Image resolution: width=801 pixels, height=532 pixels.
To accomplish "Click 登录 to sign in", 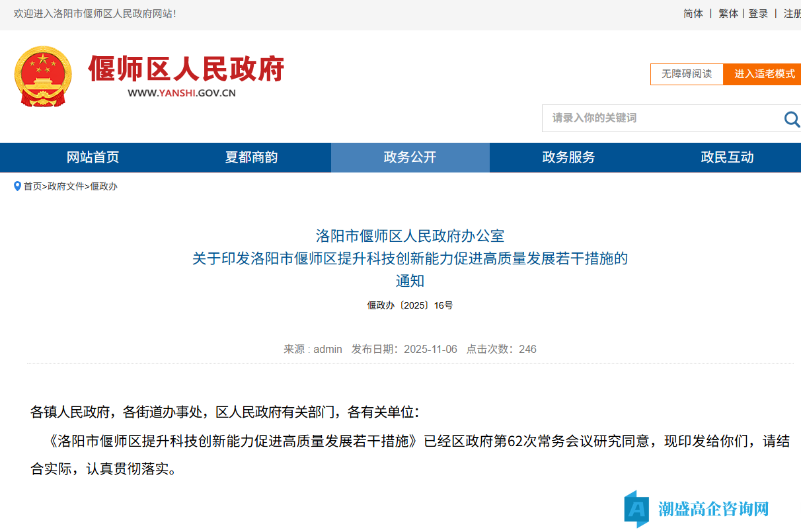I will click(x=758, y=13).
